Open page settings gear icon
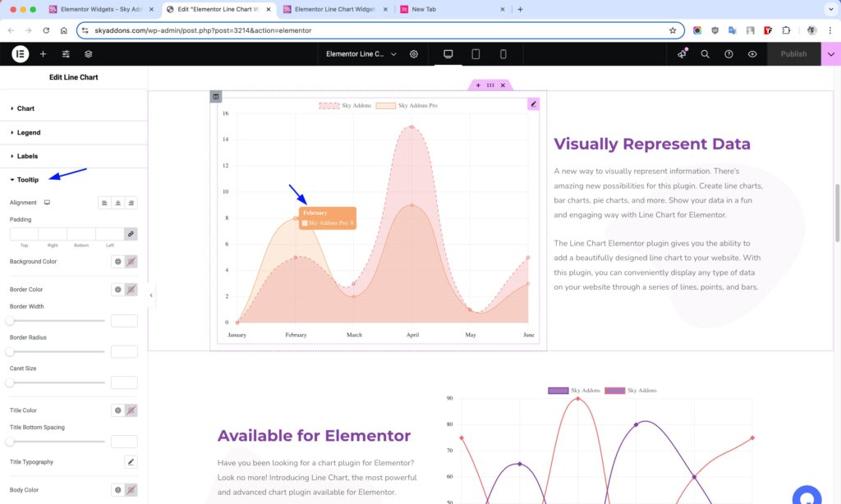This screenshot has height=504, width=841. click(x=414, y=53)
